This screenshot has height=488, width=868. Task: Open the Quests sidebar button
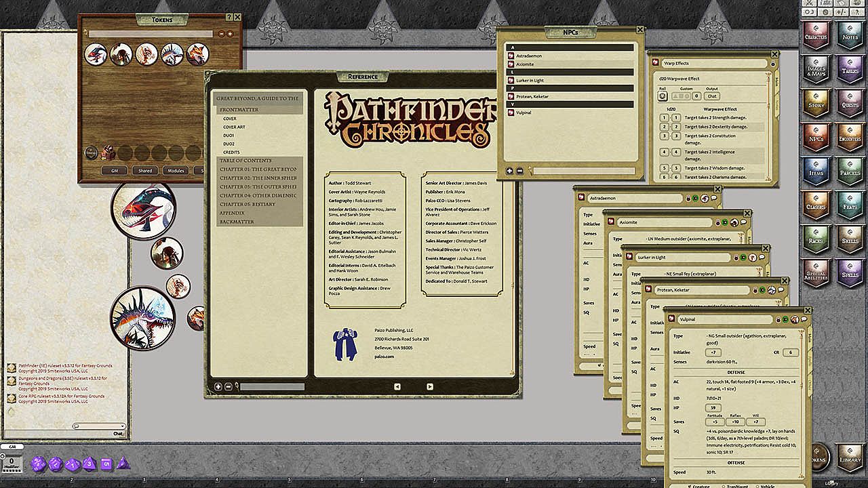pos(849,102)
